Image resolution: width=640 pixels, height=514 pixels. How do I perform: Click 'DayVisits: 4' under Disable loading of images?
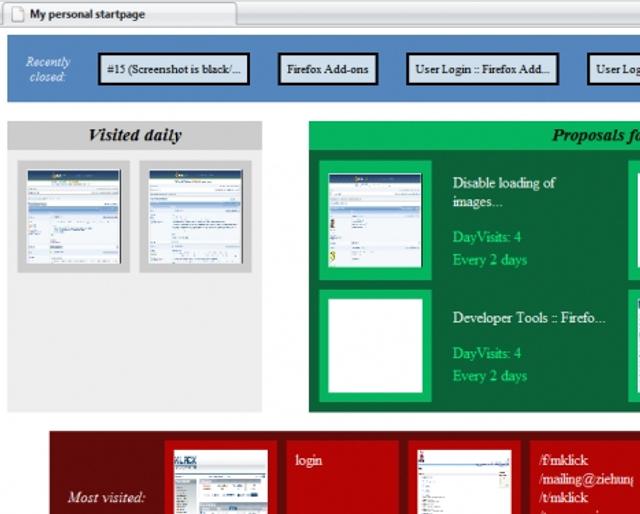(x=487, y=237)
